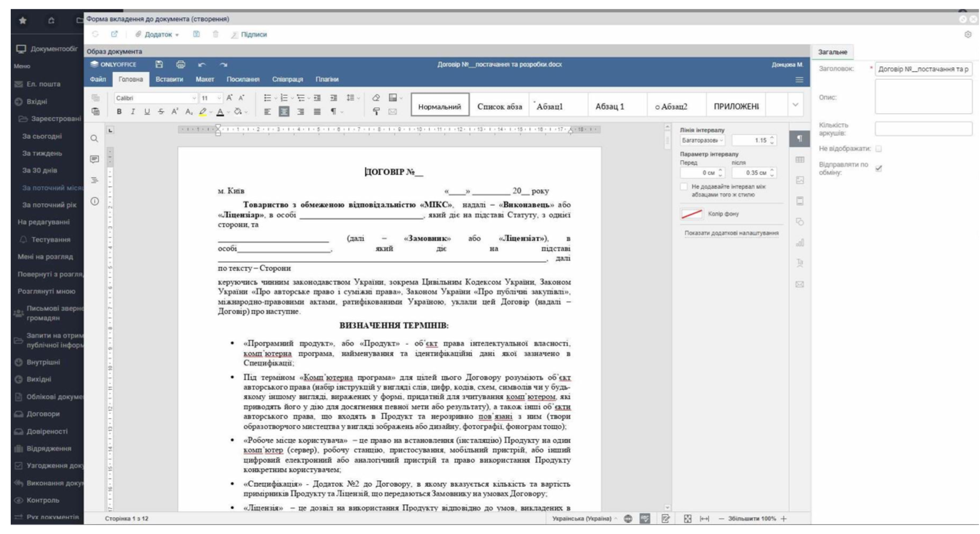Apply italic formatting

click(133, 112)
